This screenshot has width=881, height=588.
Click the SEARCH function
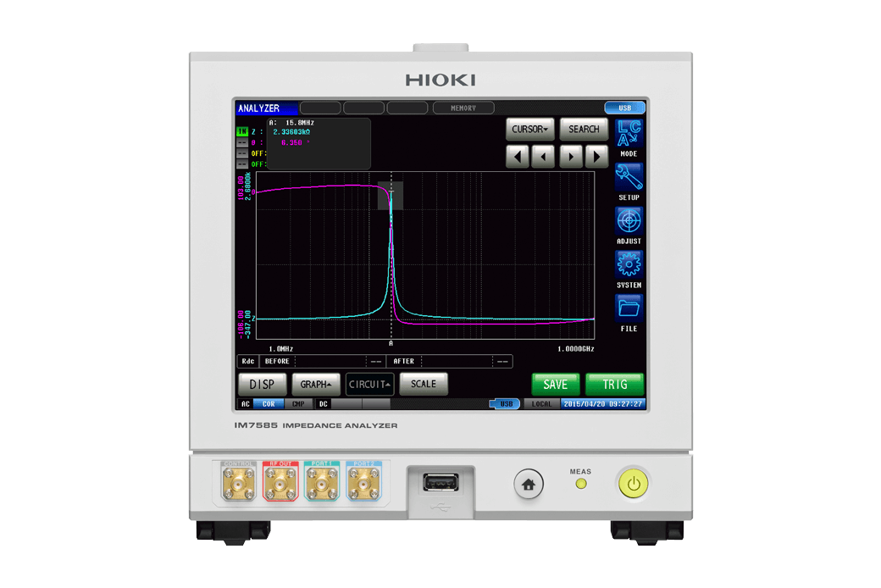coord(584,129)
